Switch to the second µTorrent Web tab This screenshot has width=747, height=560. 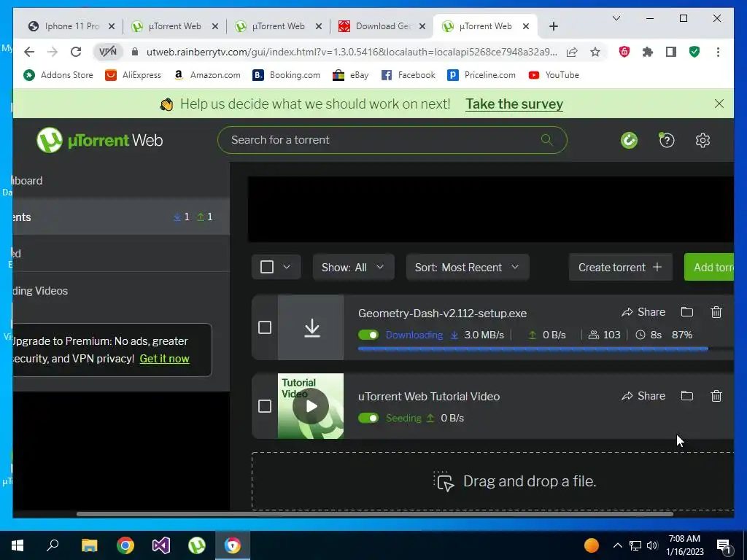click(x=278, y=26)
